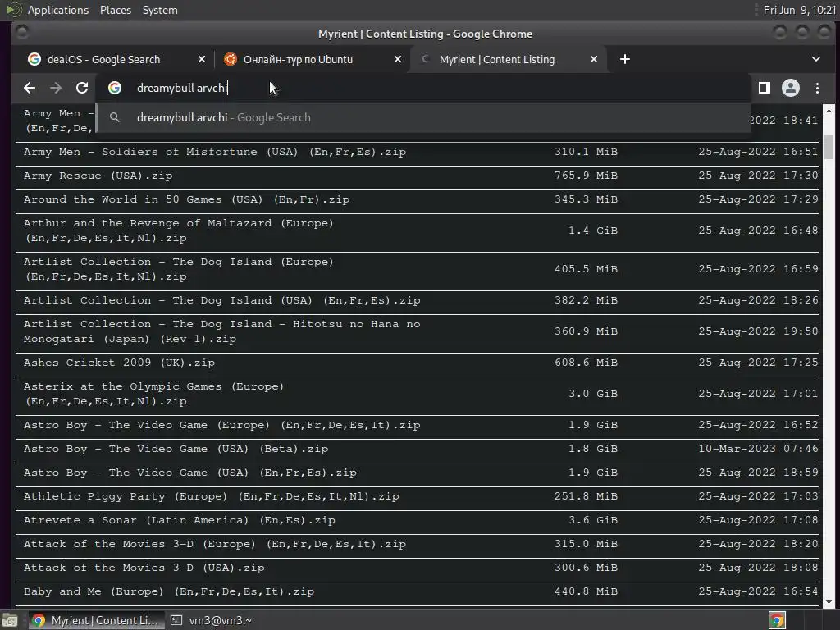Click the 3.6 GiB size value
This screenshot has width=840, height=630.
(x=593, y=520)
